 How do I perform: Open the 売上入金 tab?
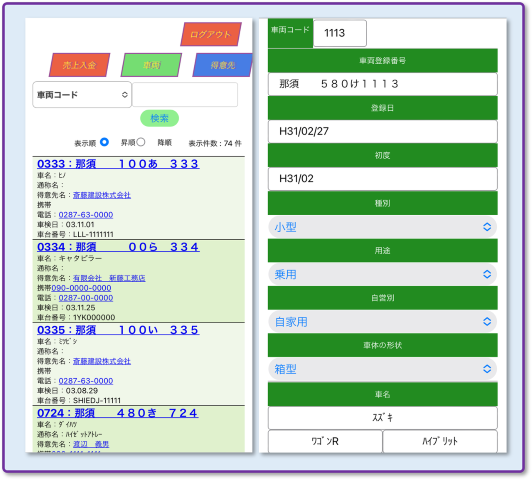click(79, 65)
